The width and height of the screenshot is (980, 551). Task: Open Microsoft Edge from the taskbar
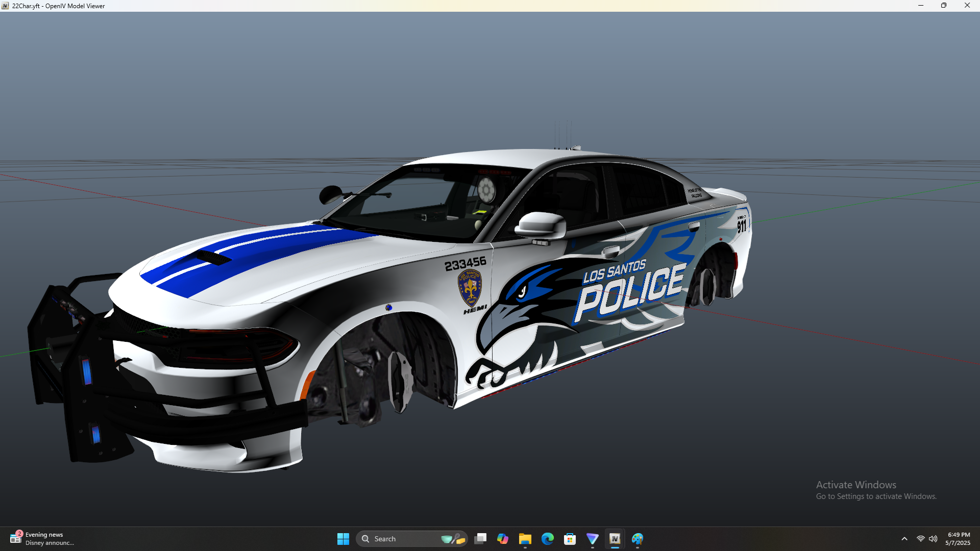click(547, 539)
